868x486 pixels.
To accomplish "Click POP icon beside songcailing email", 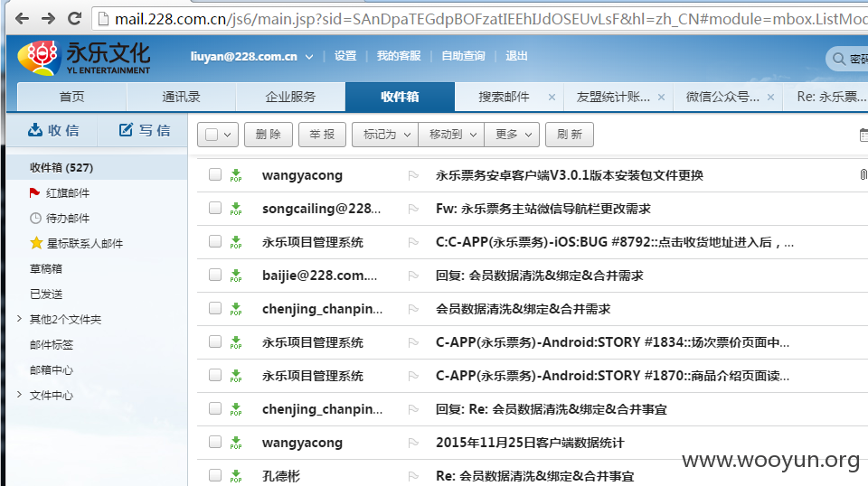I will 236,209.
